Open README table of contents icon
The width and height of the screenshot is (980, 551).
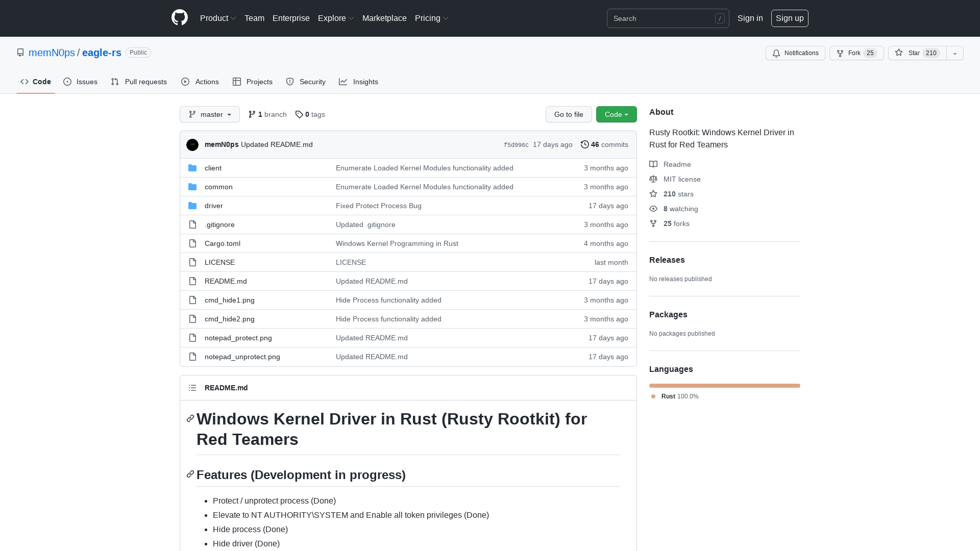click(192, 388)
